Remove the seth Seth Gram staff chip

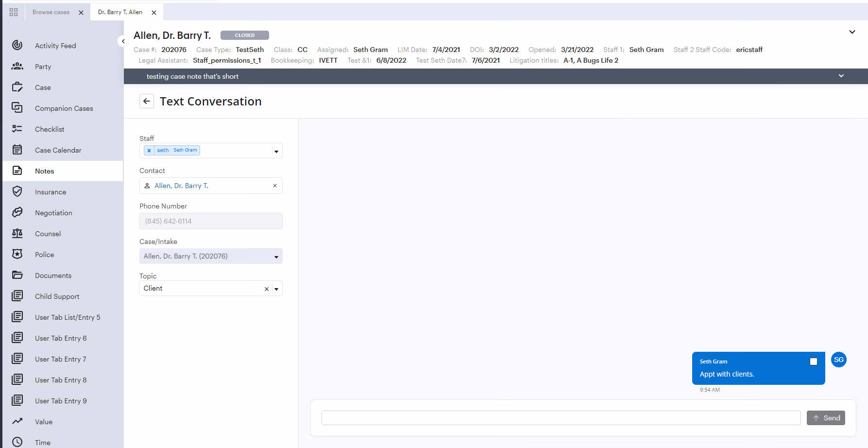(x=149, y=151)
